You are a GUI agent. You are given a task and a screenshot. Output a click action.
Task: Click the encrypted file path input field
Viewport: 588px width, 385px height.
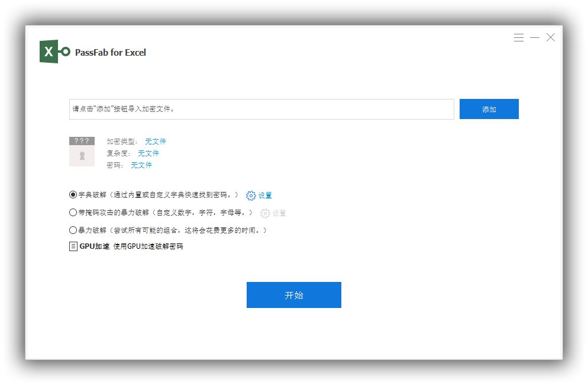[x=260, y=109]
